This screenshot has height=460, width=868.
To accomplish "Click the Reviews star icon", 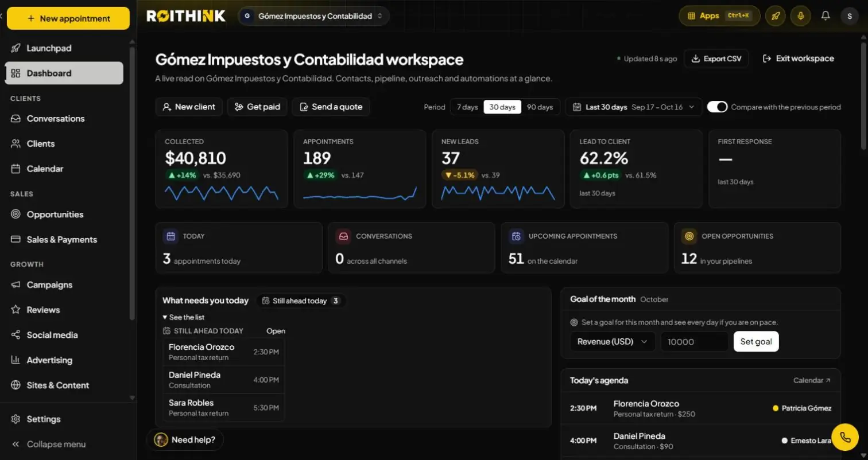I will (x=16, y=310).
